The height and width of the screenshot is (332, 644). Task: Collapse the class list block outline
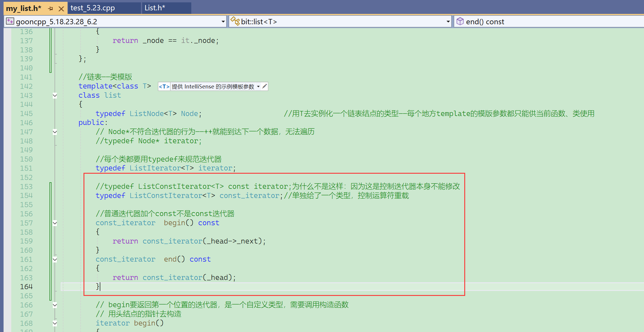[55, 95]
